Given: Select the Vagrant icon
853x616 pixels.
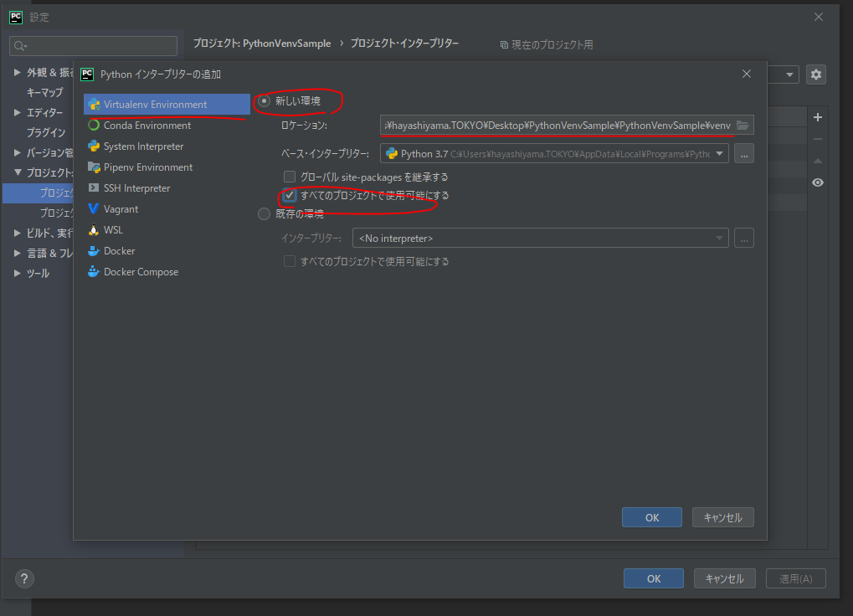Looking at the screenshot, I should [94, 208].
